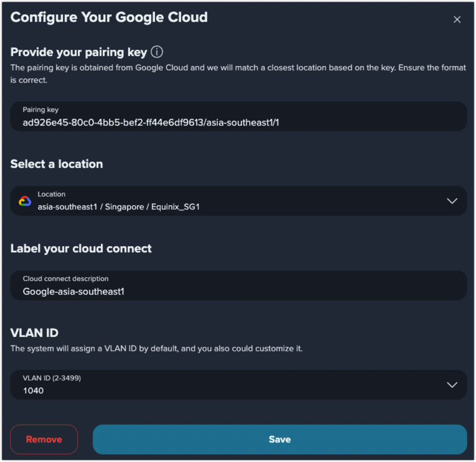476x462 pixels.
Task: Click the 'Select a location' heading
Action: coord(57,164)
